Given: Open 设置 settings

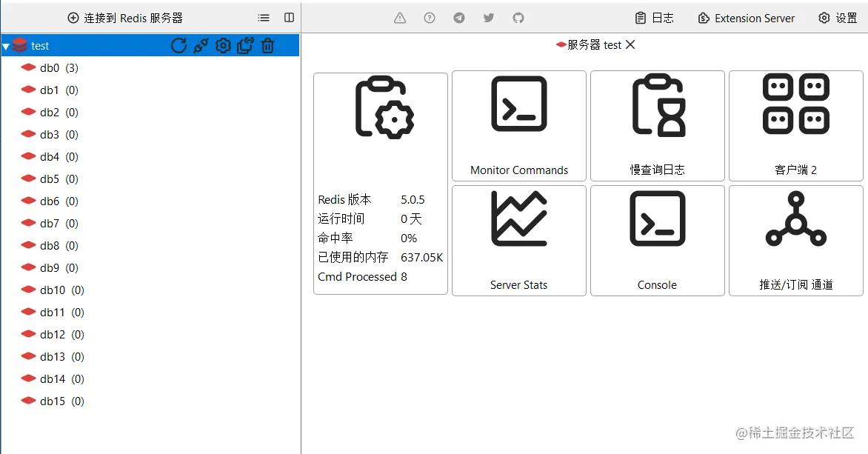Looking at the screenshot, I should [x=838, y=18].
